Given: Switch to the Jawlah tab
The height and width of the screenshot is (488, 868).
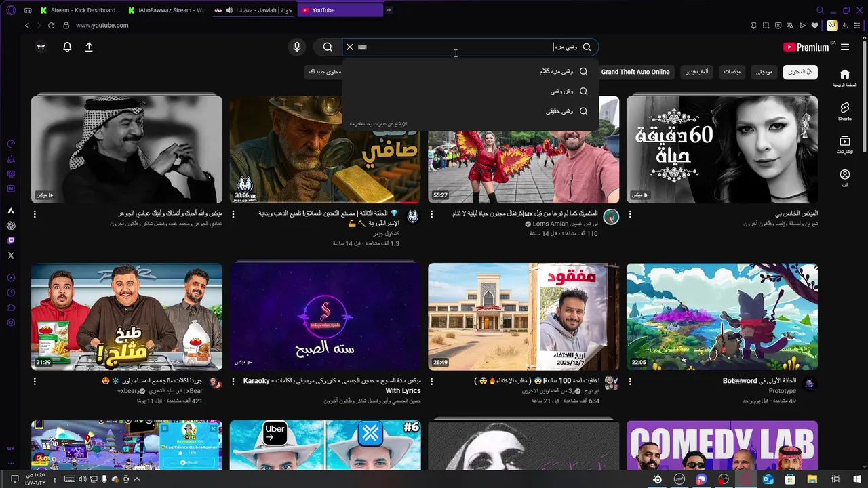Looking at the screenshot, I should (x=254, y=10).
